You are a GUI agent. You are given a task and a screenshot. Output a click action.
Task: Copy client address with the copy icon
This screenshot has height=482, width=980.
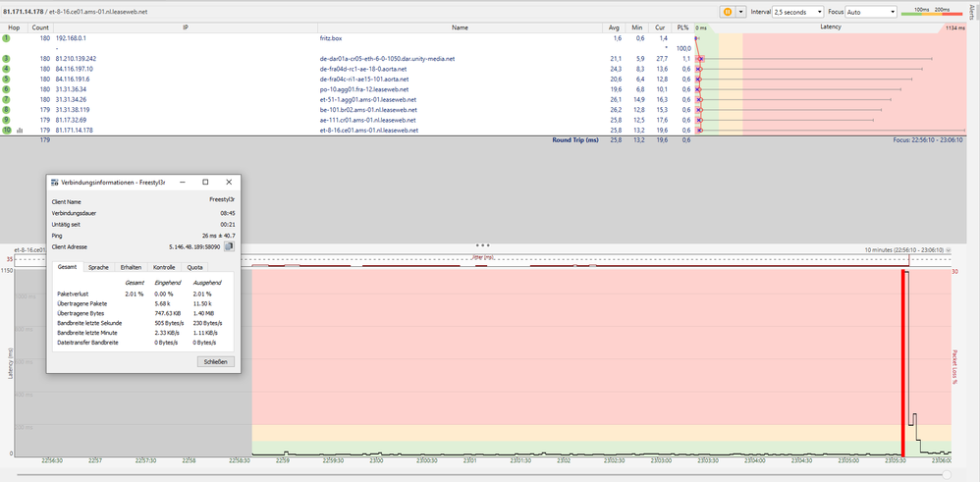tap(229, 247)
